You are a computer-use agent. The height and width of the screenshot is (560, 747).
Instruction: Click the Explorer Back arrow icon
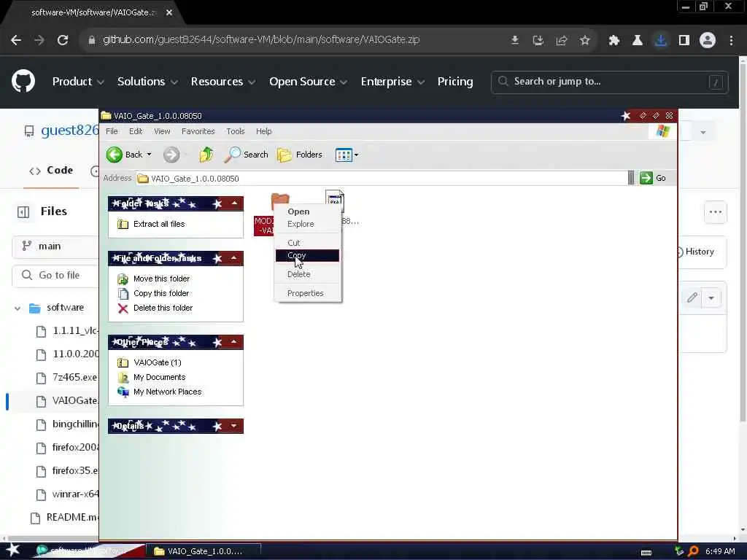[115, 155]
